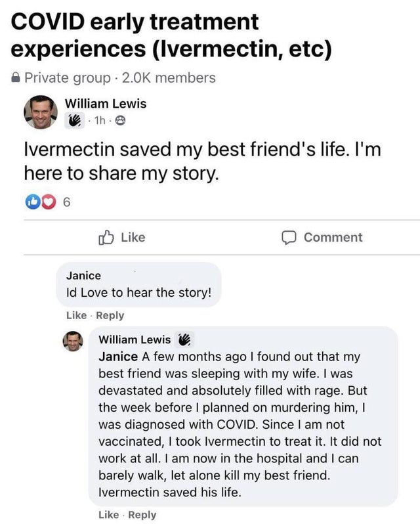Screen dimensions: 420x524
Task: Like the post with the thumbs-up button
Action: click(121, 237)
